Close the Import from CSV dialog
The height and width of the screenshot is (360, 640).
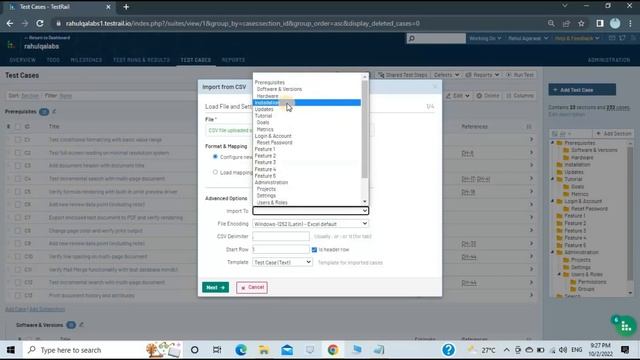click(x=435, y=87)
